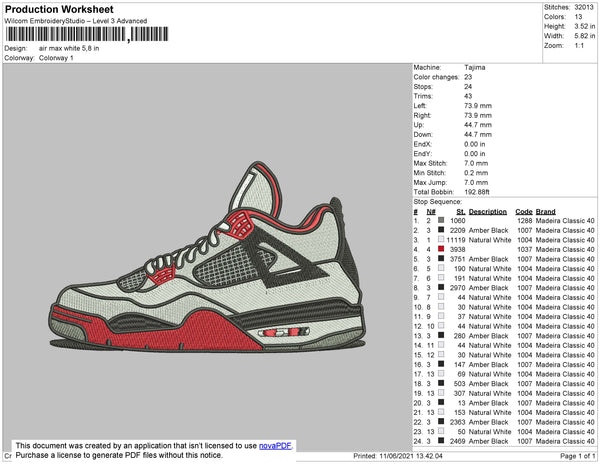The width and height of the screenshot is (600, 464).
Task: Click the Description column header
Action: pos(488,212)
